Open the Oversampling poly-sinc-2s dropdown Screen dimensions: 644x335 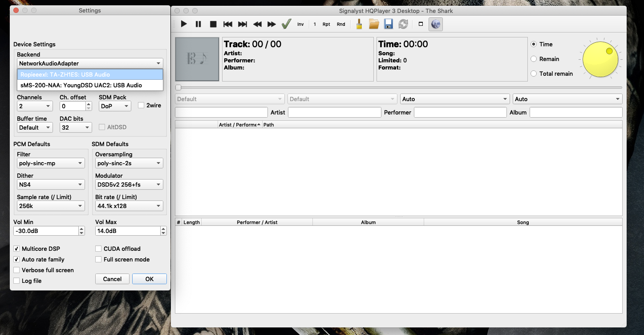(129, 163)
